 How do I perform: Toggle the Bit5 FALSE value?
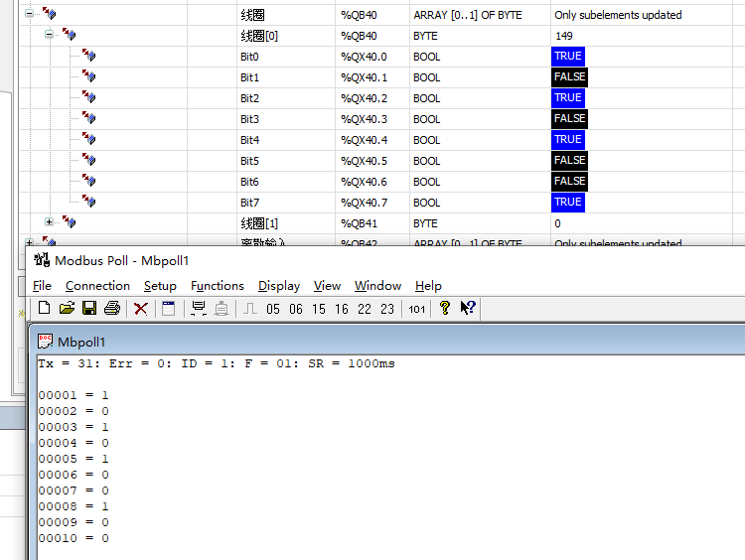point(569,161)
